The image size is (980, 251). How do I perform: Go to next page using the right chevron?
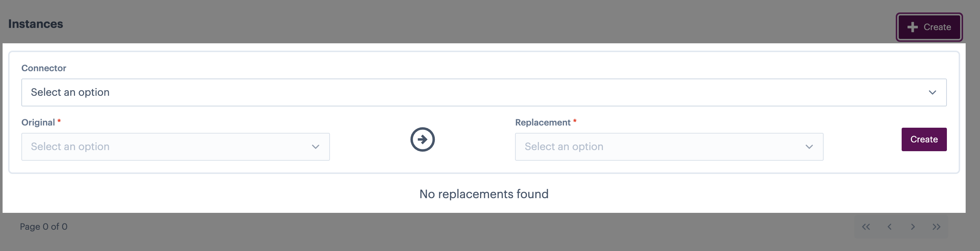pos(913,227)
